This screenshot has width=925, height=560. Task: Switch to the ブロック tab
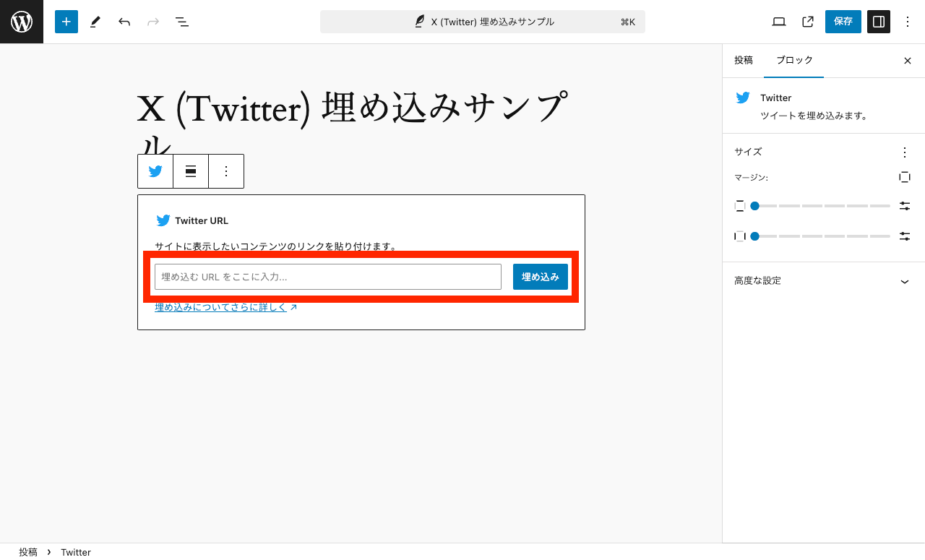[x=794, y=61]
